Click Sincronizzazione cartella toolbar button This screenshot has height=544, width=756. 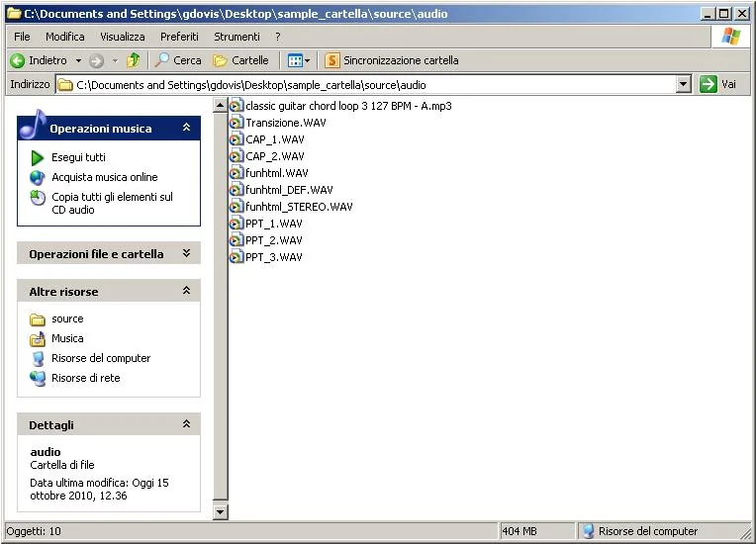(x=392, y=60)
